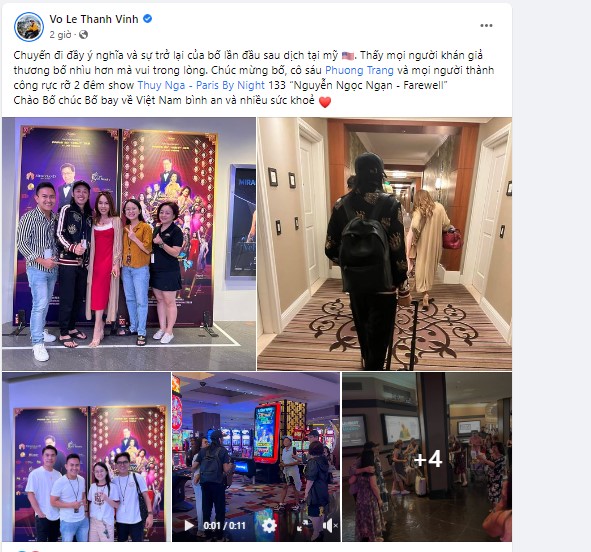591x552 pixels.
Task: Click the Phuong Trang tagged link
Action: tap(359, 70)
